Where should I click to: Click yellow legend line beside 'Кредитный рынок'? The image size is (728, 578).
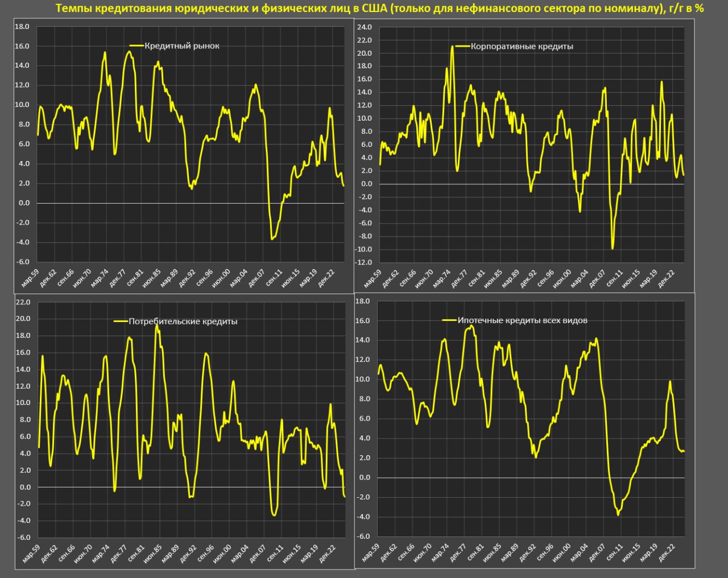coord(136,46)
